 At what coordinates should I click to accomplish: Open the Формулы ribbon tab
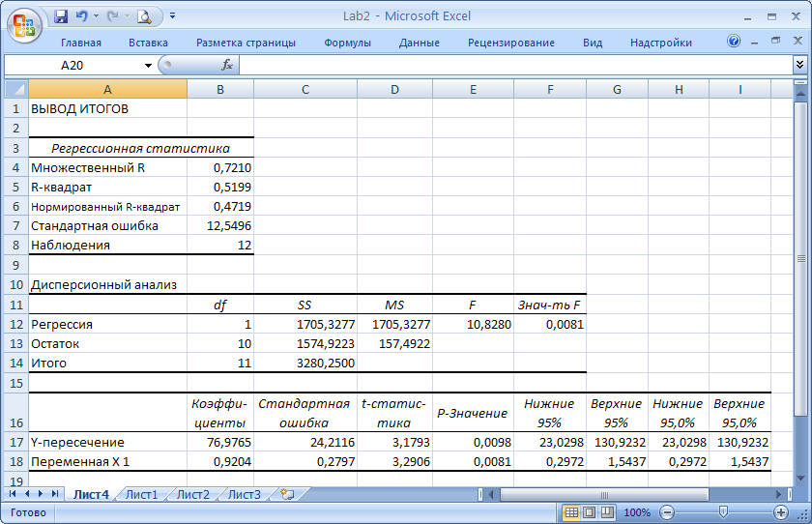(x=347, y=43)
